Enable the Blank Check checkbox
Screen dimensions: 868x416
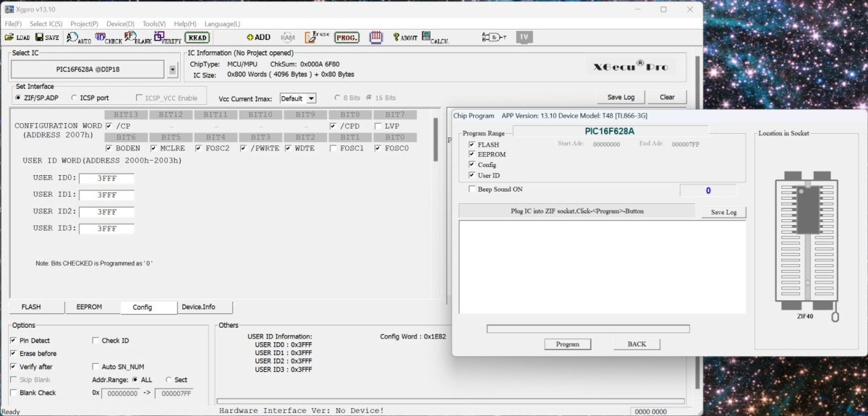point(14,393)
